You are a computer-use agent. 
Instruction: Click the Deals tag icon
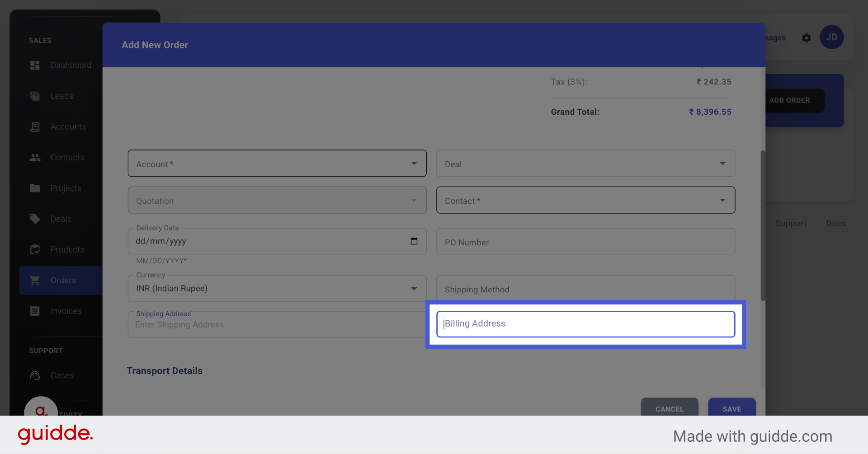35,219
